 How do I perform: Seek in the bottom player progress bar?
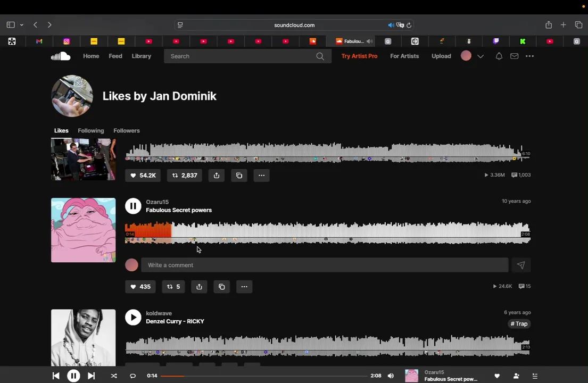click(x=264, y=376)
